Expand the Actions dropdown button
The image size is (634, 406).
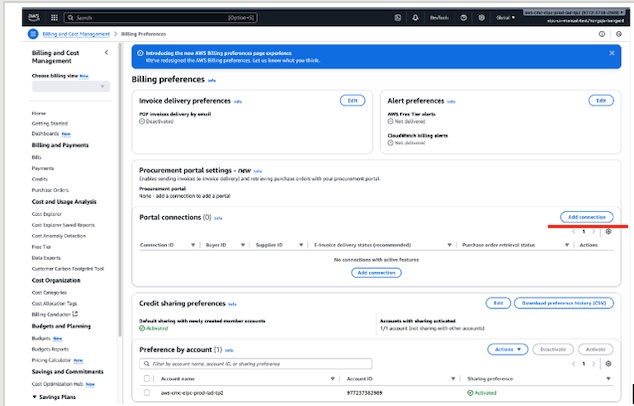[507, 349]
